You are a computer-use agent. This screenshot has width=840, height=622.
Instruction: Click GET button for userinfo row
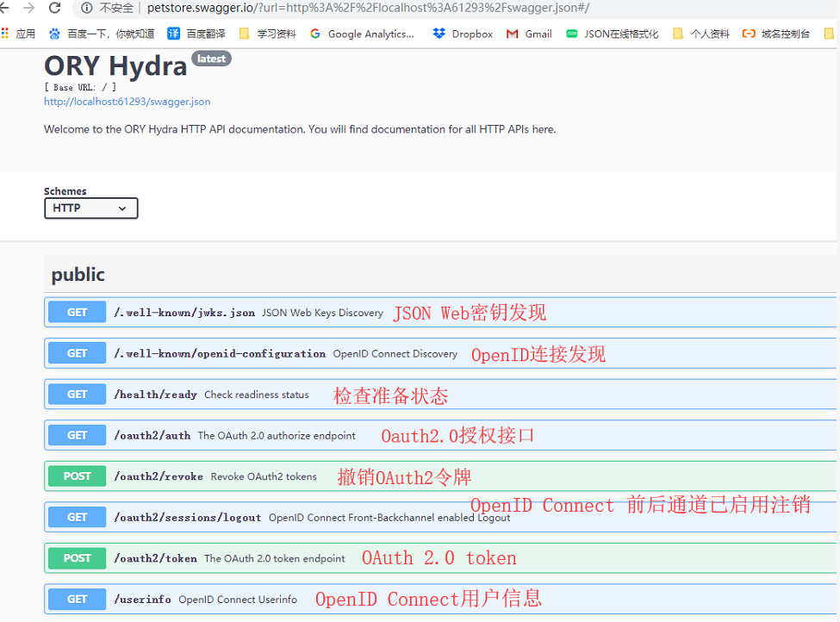coord(78,599)
